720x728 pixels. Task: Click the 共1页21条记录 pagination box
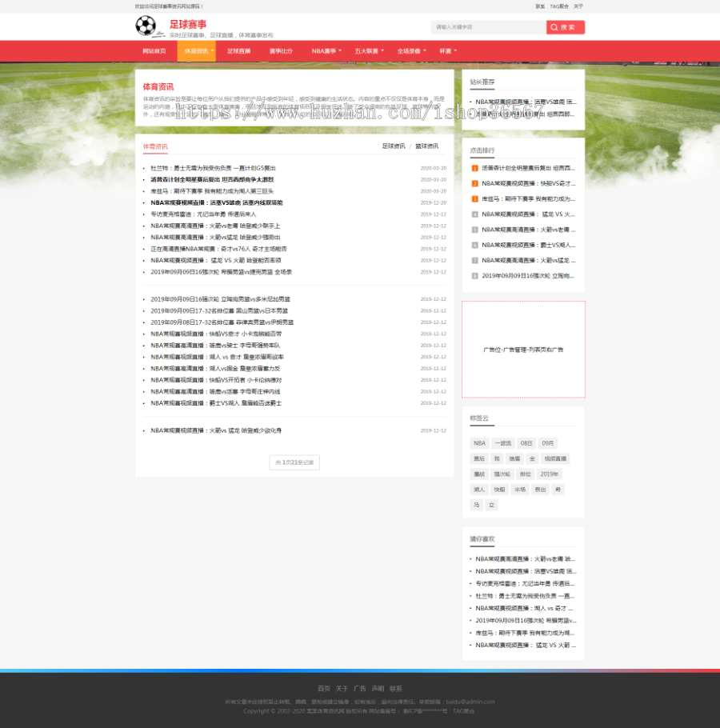(294, 462)
